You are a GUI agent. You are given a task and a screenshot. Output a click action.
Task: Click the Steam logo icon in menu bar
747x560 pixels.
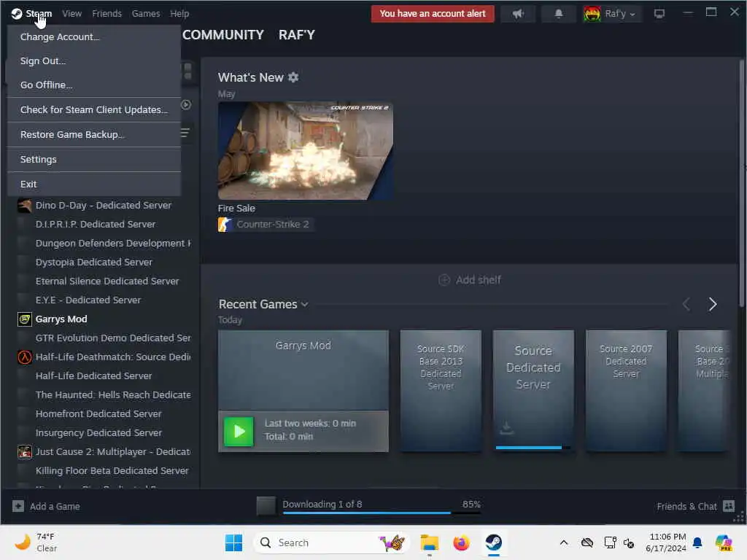click(17, 13)
